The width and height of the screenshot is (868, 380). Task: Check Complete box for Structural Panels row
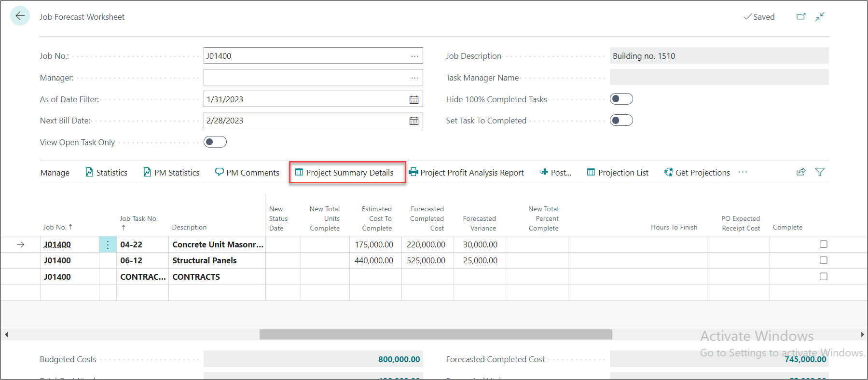click(x=823, y=260)
